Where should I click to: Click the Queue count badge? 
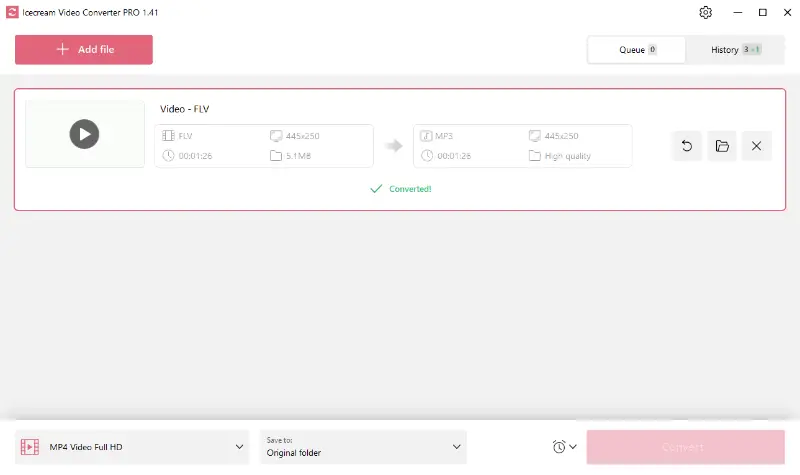click(x=653, y=49)
